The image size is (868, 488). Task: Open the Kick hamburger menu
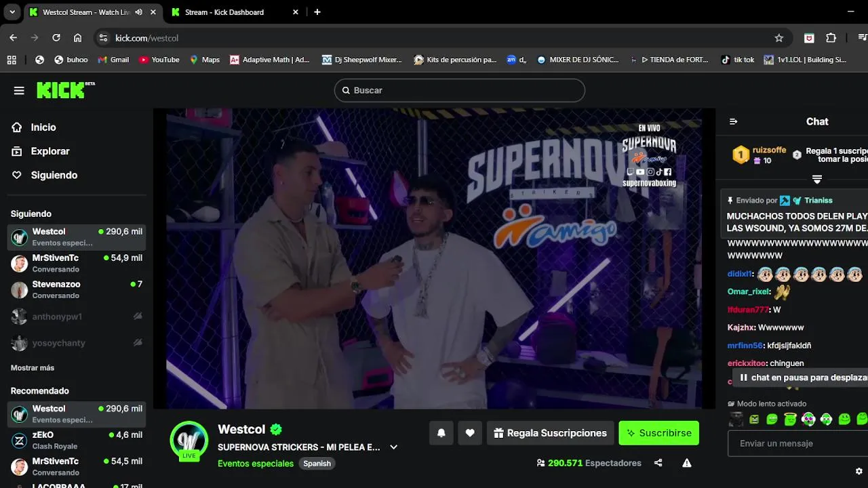pos(19,90)
